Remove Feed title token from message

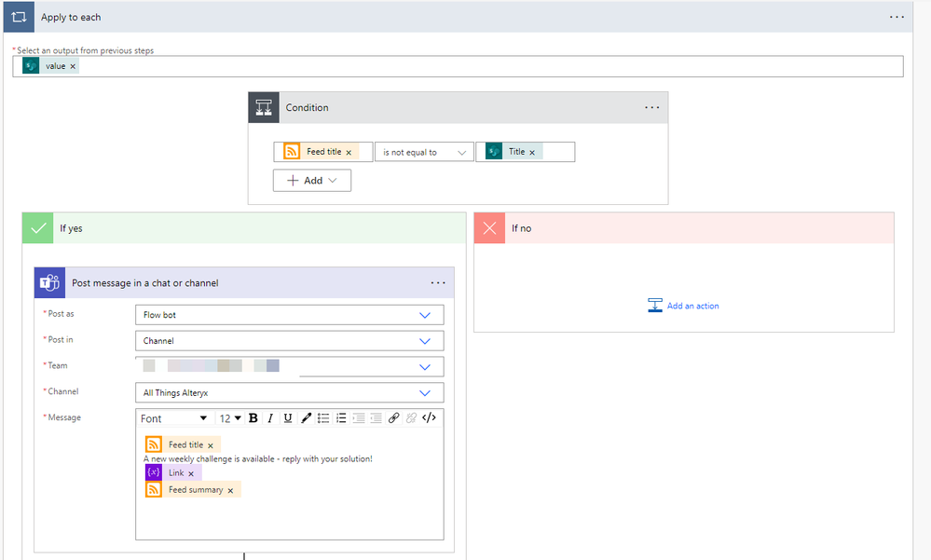pos(211,445)
